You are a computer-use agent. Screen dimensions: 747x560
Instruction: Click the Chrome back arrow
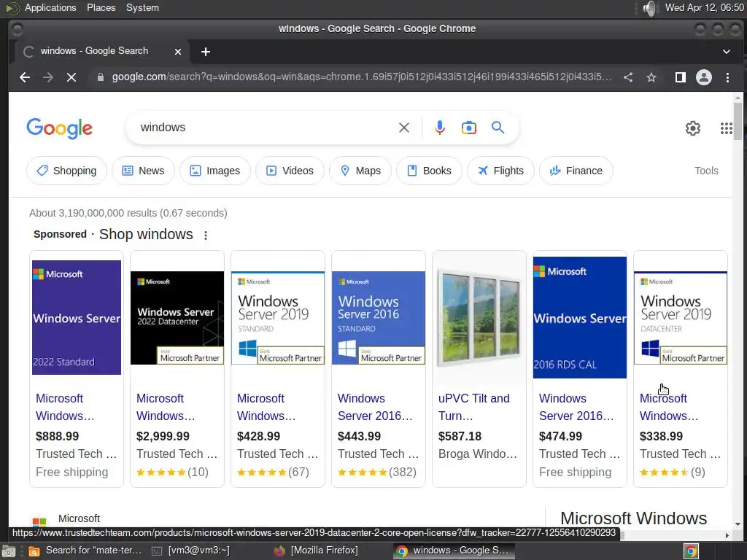(x=25, y=77)
